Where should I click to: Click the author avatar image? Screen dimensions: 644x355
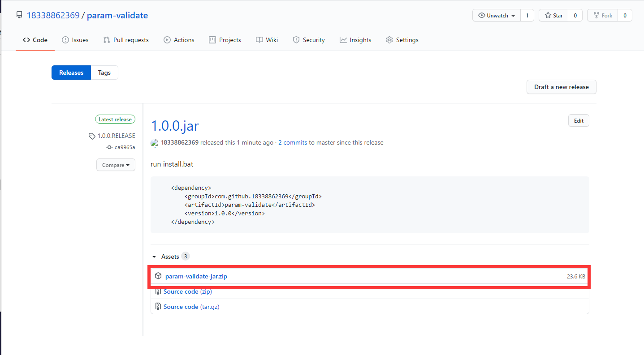tap(155, 143)
